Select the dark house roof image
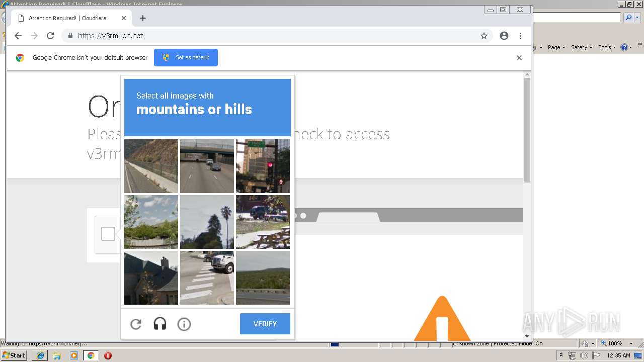Viewport: 644px width, 362px height. coord(151,278)
